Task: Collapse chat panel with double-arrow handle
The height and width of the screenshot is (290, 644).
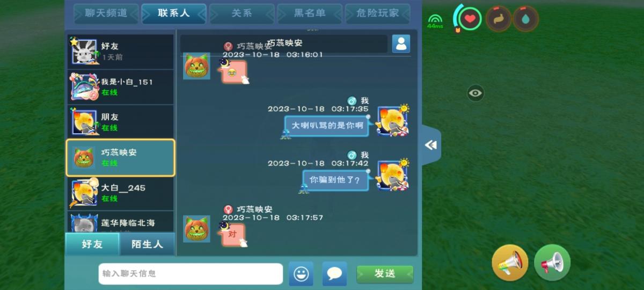Action: point(431,145)
